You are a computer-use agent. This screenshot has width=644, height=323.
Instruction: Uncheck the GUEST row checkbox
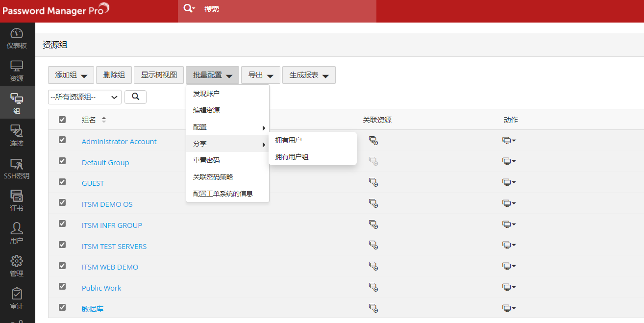62,181
